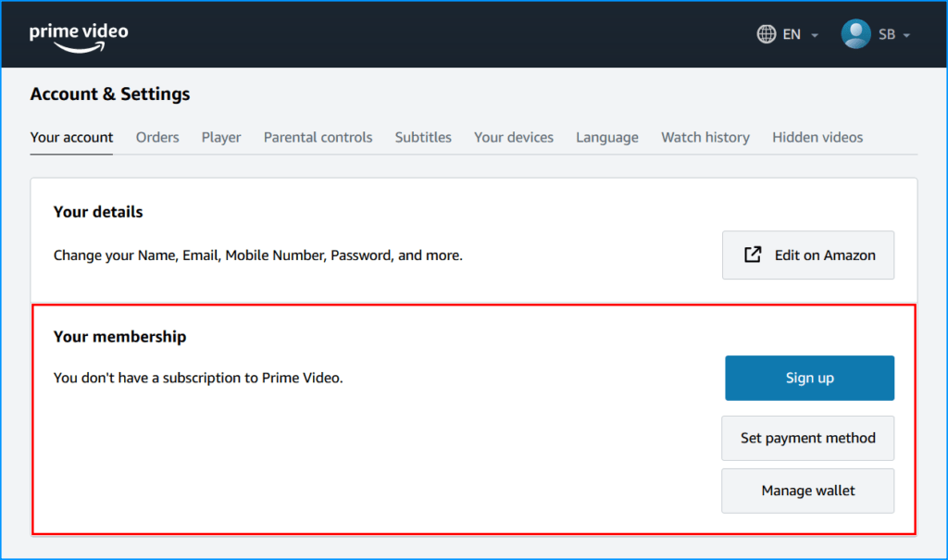Click the 'Change your Name, Email' description text

coord(258,255)
